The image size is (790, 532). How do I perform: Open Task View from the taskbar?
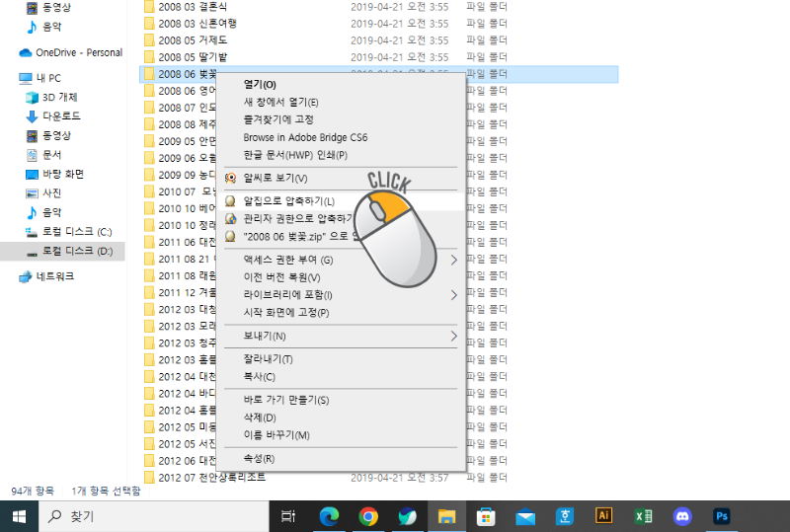[288, 516]
